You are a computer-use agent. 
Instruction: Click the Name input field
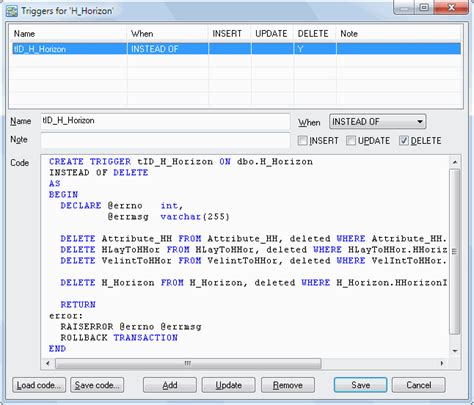[165, 121]
